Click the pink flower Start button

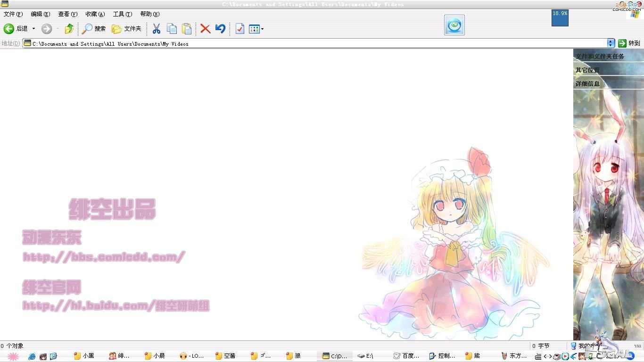[x=13, y=356]
